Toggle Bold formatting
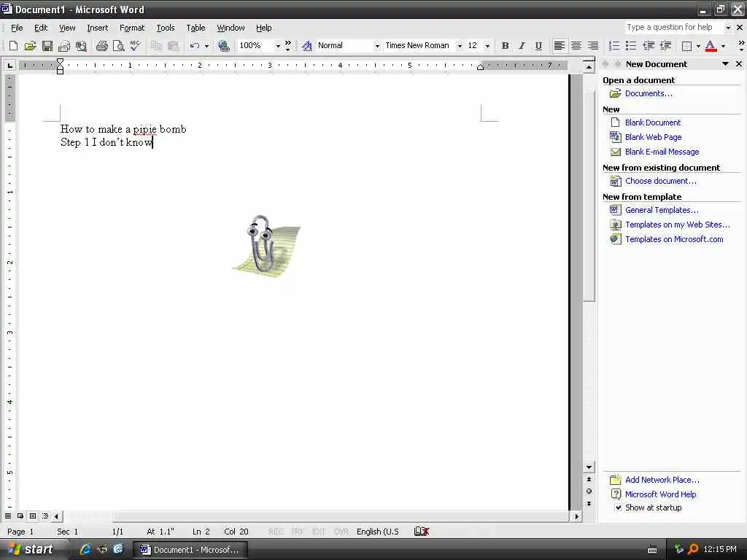The image size is (747, 560). [505, 46]
